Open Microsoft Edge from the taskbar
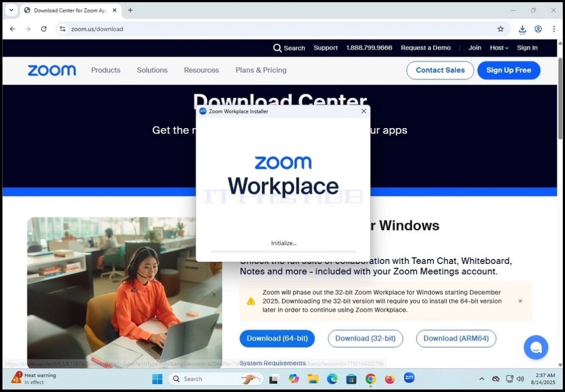The height and width of the screenshot is (392, 565). (332, 379)
